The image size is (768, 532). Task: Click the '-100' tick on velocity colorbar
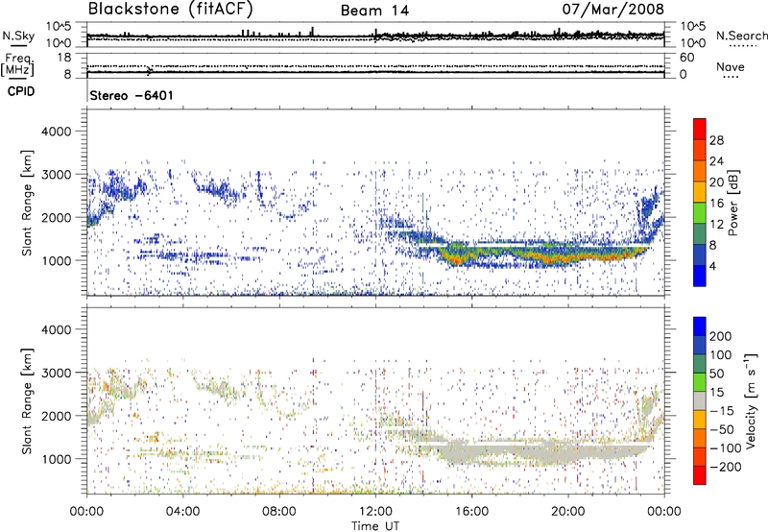pyautogui.click(x=726, y=447)
